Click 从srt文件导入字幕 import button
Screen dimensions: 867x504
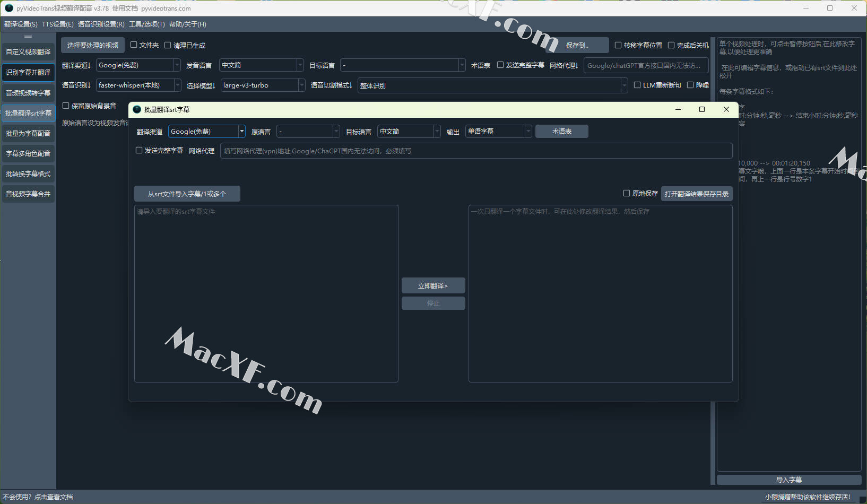[x=187, y=194]
